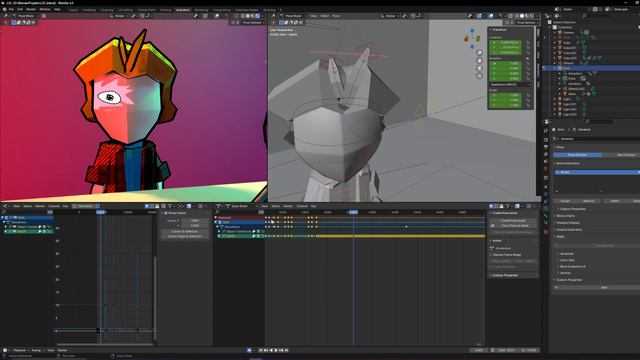Open Pose Mode dropdown in right viewport

(x=293, y=16)
